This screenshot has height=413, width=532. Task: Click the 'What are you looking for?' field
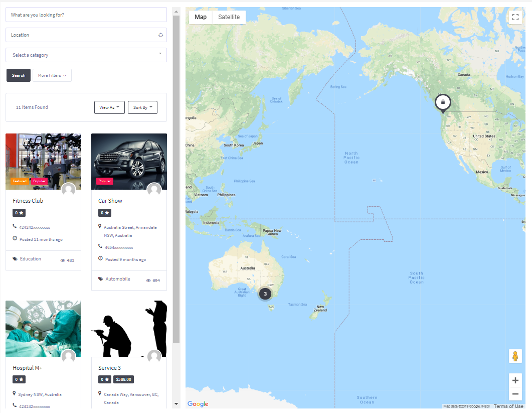[x=86, y=15]
